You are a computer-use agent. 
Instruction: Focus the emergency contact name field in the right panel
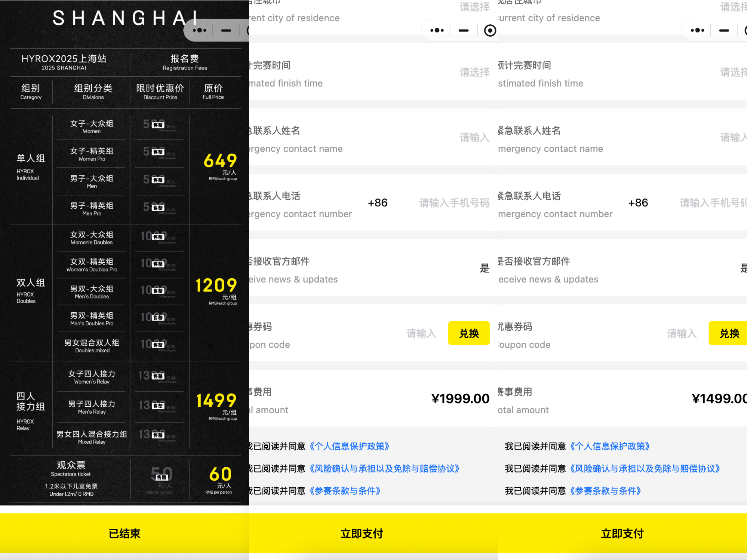(x=733, y=137)
